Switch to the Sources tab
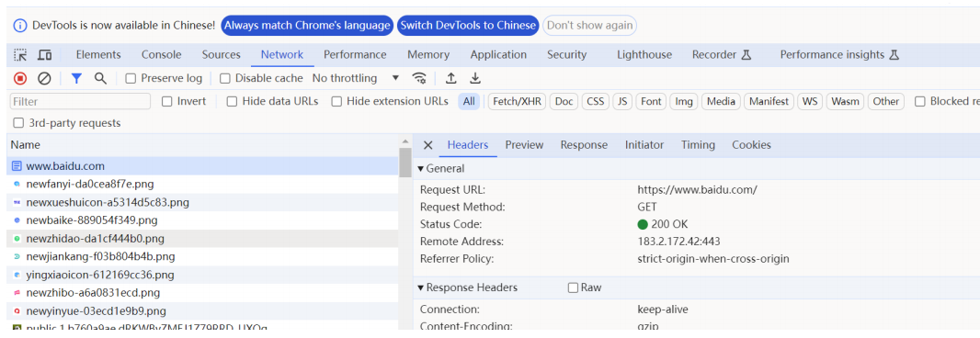 (222, 55)
